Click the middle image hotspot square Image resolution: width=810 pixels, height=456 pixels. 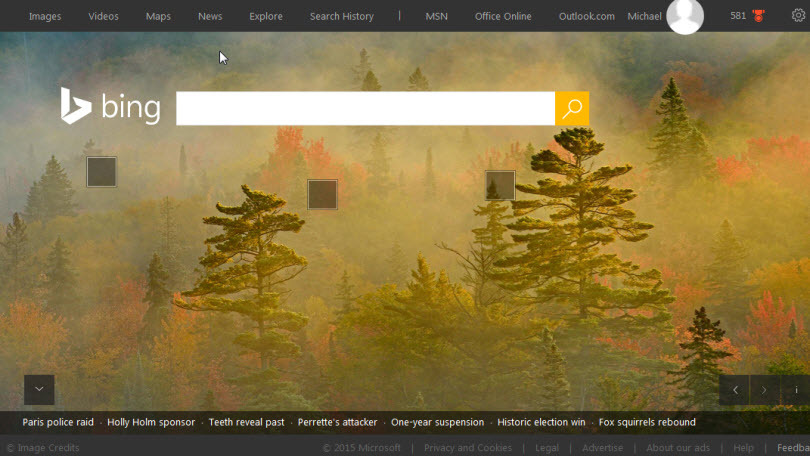[x=322, y=194]
